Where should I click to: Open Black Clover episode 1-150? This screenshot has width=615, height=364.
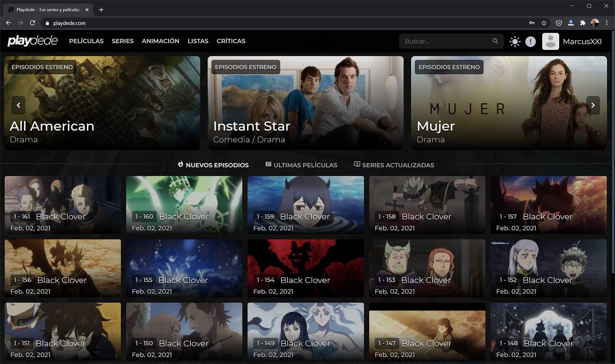[184, 331]
